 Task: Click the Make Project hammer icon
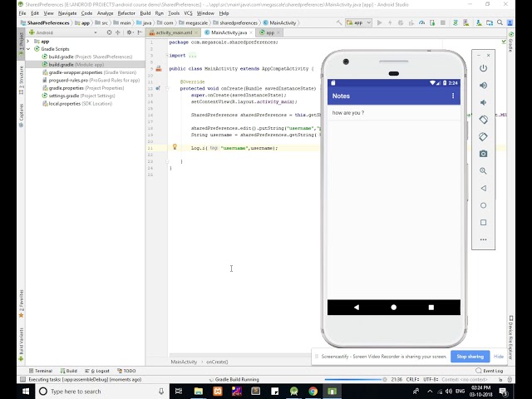(339, 22)
